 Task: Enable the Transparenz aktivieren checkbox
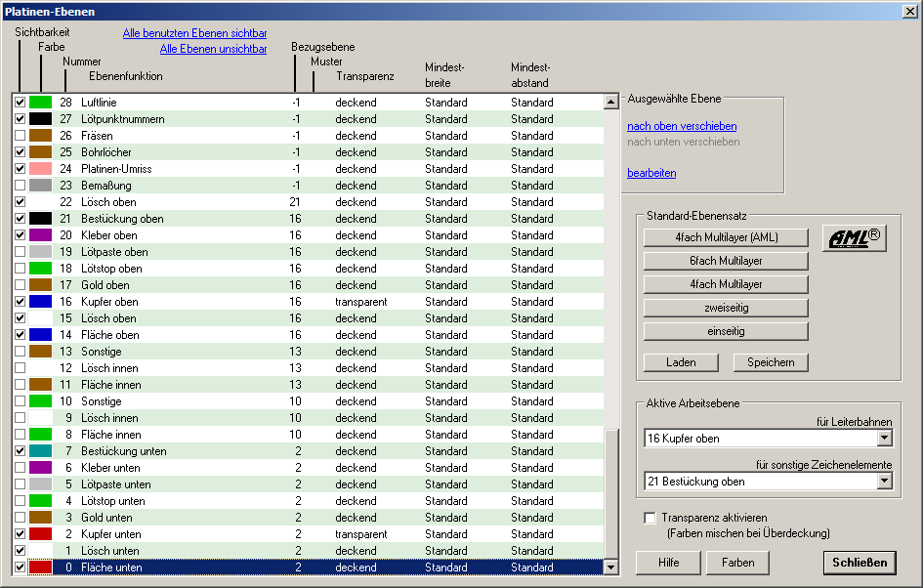[x=650, y=518]
